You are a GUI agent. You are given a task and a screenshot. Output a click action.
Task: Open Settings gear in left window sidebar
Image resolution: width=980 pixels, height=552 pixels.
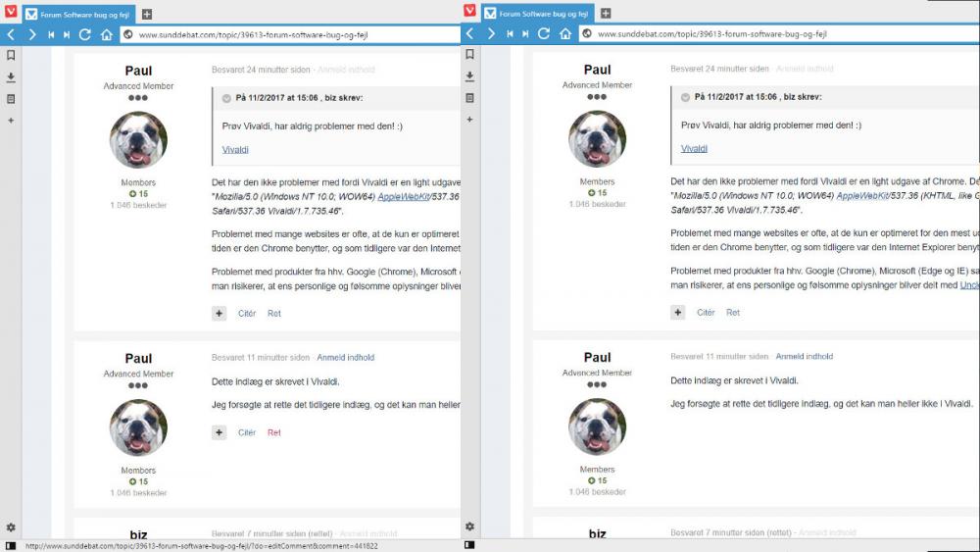pyautogui.click(x=11, y=527)
